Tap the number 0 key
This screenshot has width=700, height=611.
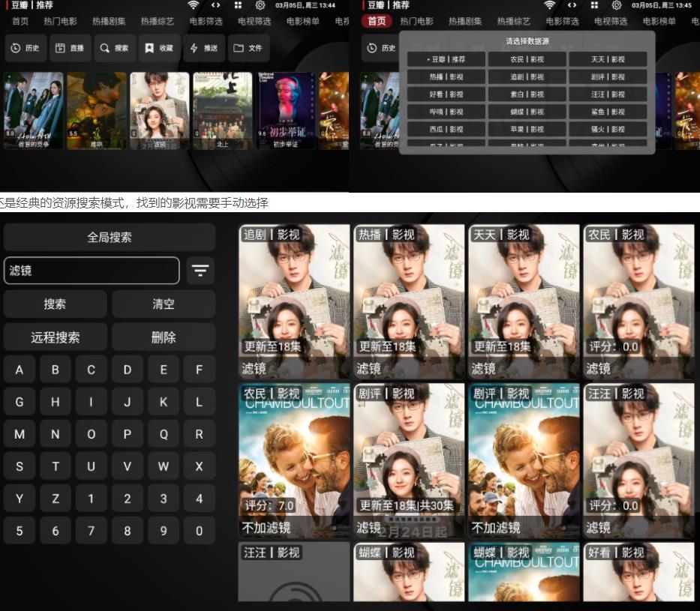[199, 531]
